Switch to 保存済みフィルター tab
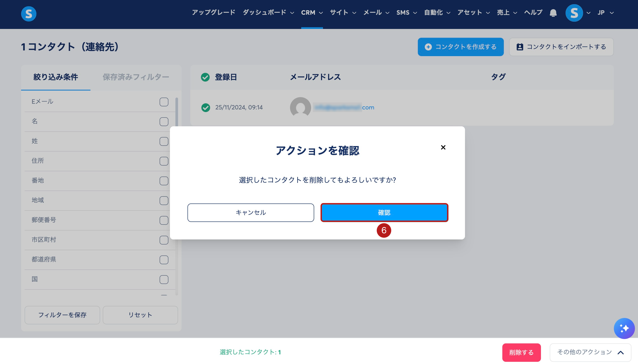 136,77
